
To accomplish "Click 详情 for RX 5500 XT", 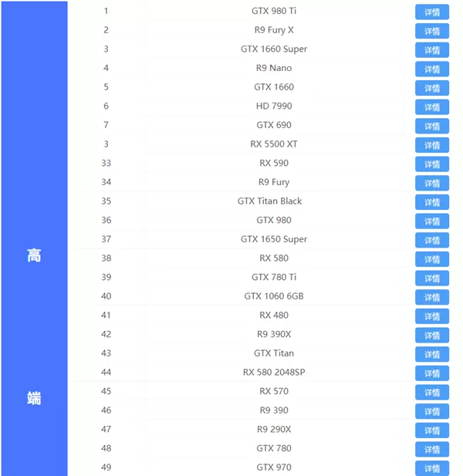I will pos(431,145).
